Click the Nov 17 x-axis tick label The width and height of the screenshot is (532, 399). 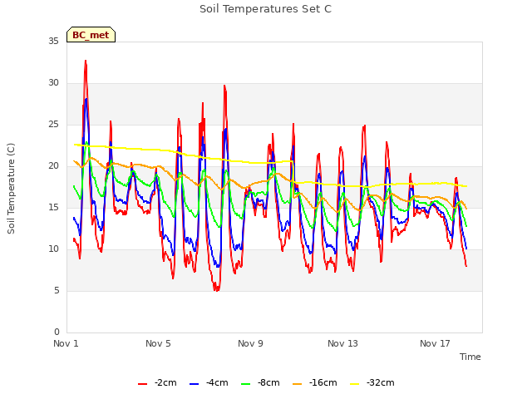[x=435, y=343]
